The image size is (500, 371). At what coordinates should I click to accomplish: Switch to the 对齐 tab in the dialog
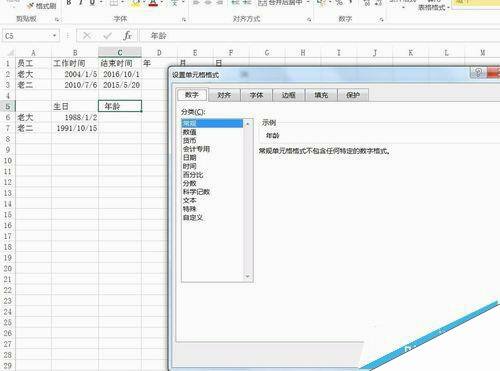point(224,95)
